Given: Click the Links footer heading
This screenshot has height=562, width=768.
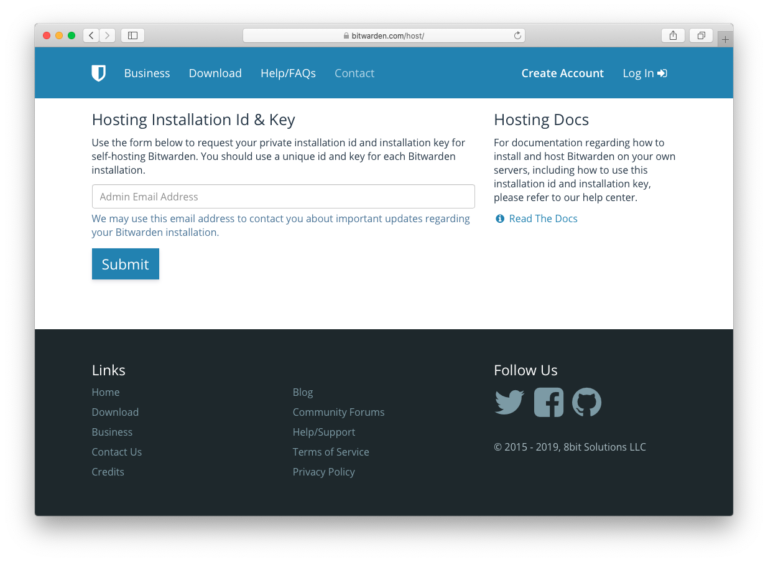Looking at the screenshot, I should click(109, 370).
